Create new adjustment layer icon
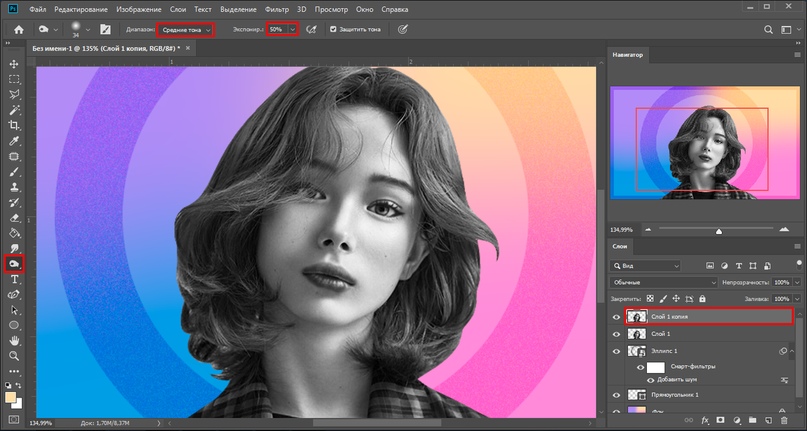 pyautogui.click(x=736, y=420)
